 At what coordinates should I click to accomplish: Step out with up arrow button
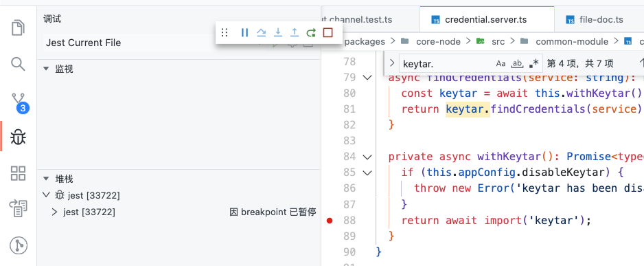click(295, 32)
